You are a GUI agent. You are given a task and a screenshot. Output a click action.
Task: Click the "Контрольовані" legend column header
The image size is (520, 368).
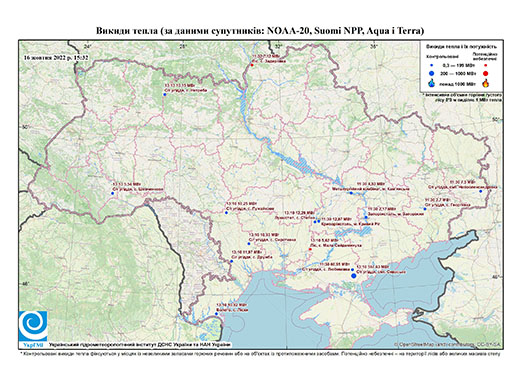[x=442, y=57]
